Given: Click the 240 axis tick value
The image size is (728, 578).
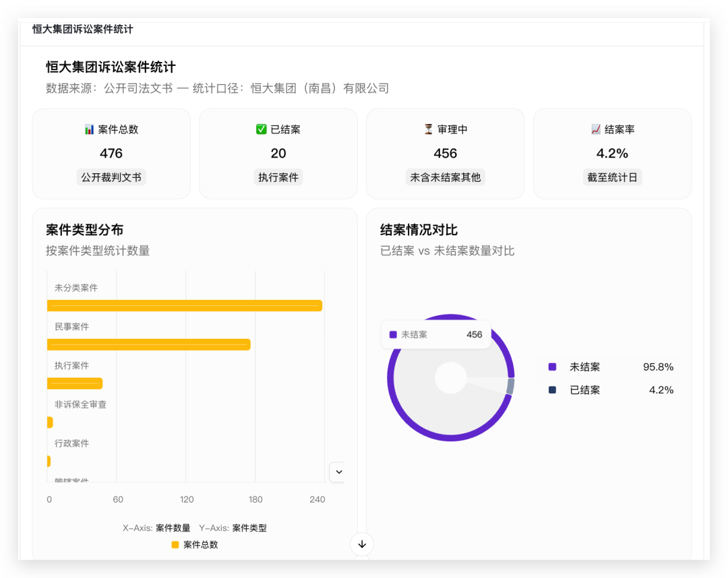Looking at the screenshot, I should (x=317, y=500).
